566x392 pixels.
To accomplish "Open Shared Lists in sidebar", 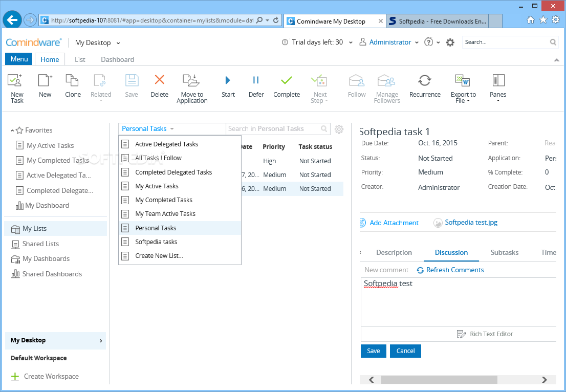I will pyautogui.click(x=40, y=244).
